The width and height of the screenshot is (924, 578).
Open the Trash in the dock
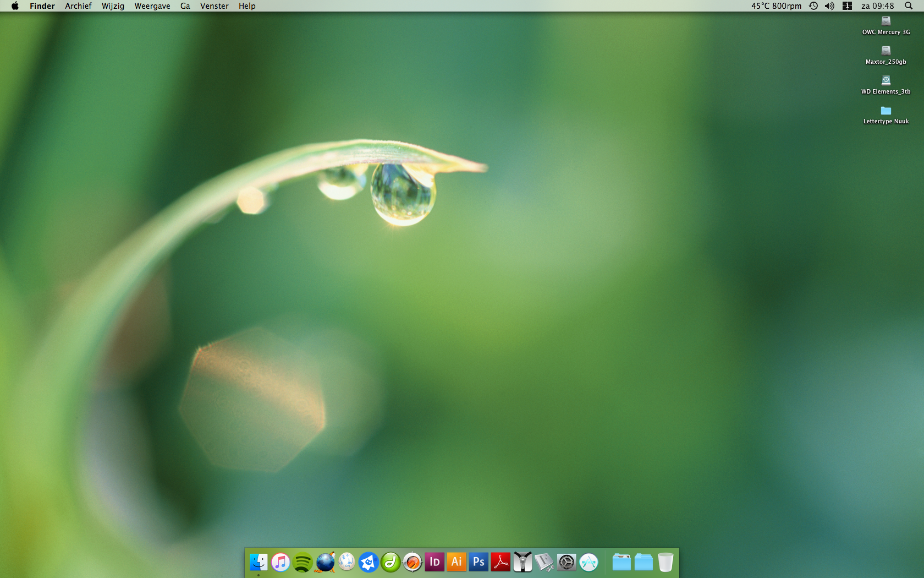(665, 562)
